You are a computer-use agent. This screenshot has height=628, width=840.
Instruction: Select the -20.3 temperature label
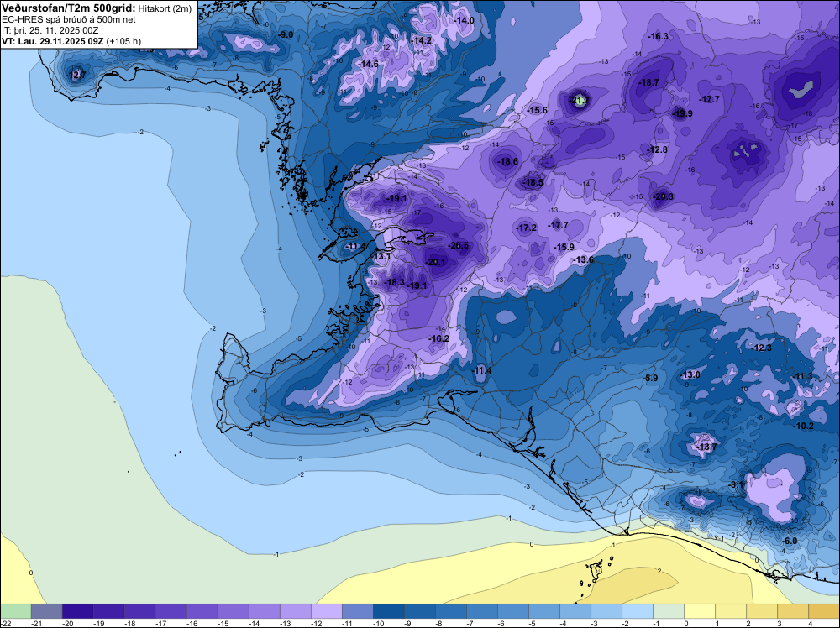664,196
